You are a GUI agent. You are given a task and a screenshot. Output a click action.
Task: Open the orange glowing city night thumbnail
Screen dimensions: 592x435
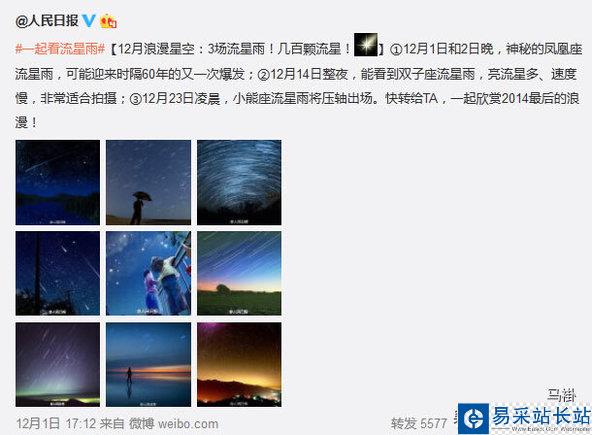(239, 364)
